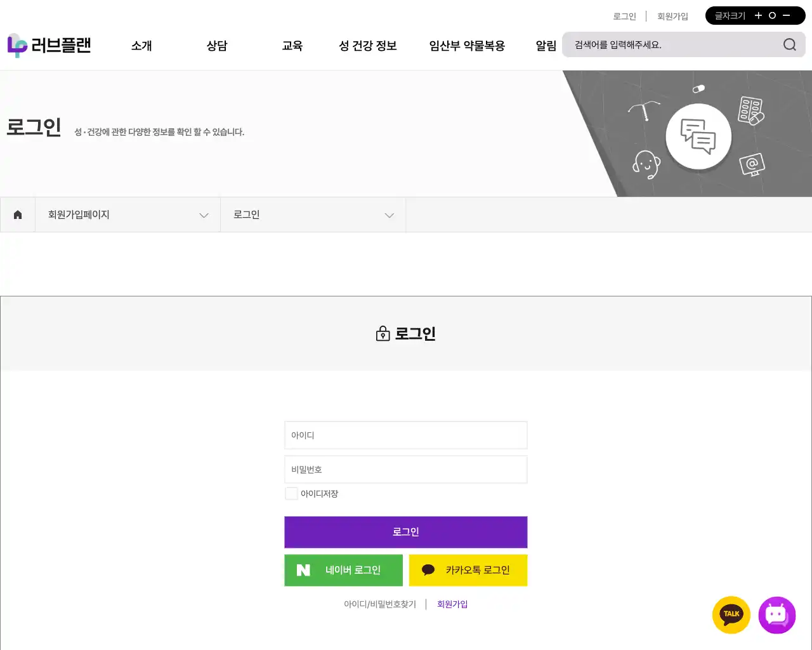This screenshot has height=650, width=812.
Task: Click the 비밀번호 input field
Action: (x=405, y=470)
